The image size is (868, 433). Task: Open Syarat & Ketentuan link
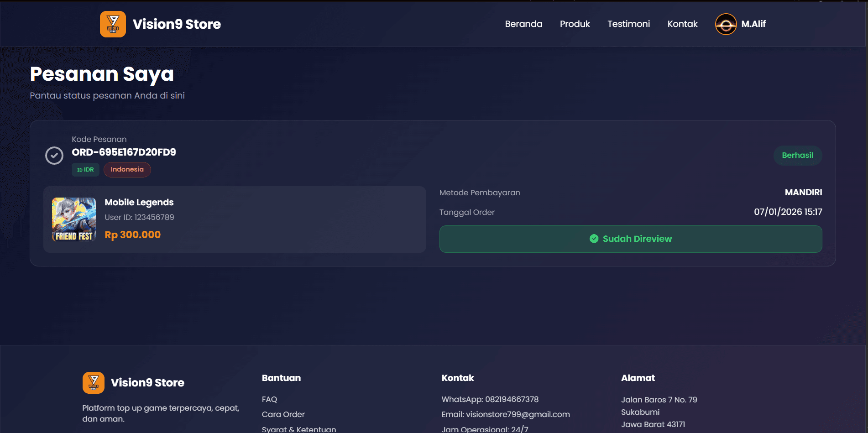(299, 429)
